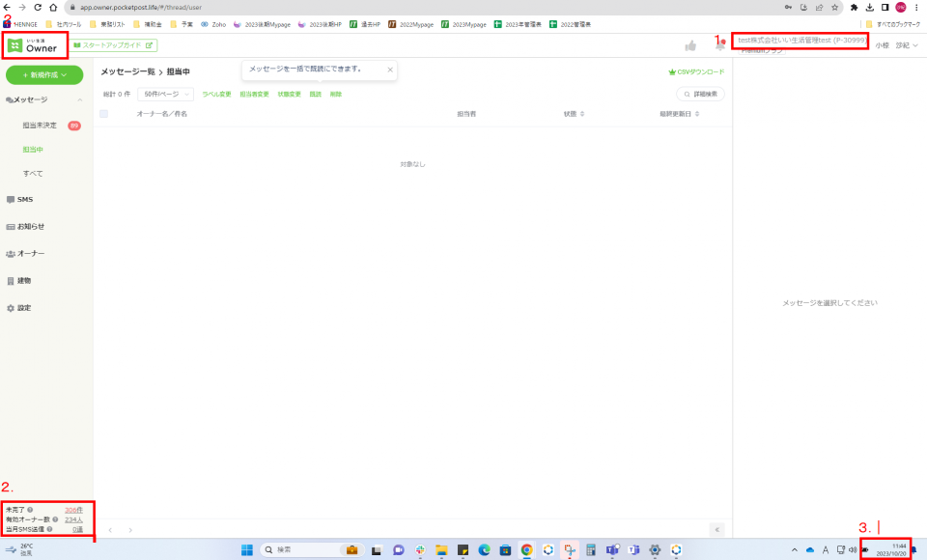The height and width of the screenshot is (560, 927).
Task: Click the taskbar search box
Action: [x=311, y=550]
